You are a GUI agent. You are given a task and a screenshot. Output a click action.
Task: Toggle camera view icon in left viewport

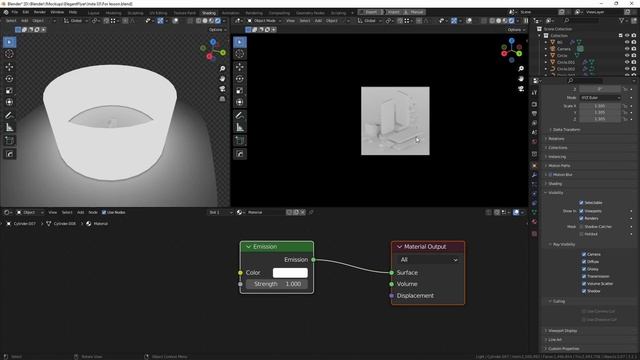(x=222, y=89)
